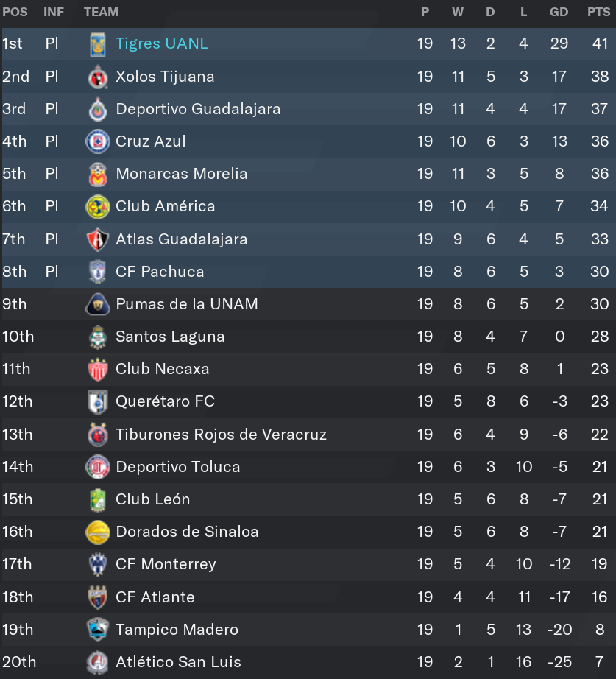The height and width of the screenshot is (679, 616).
Task: Click the Club Necaxa striped crest
Action: click(97, 370)
